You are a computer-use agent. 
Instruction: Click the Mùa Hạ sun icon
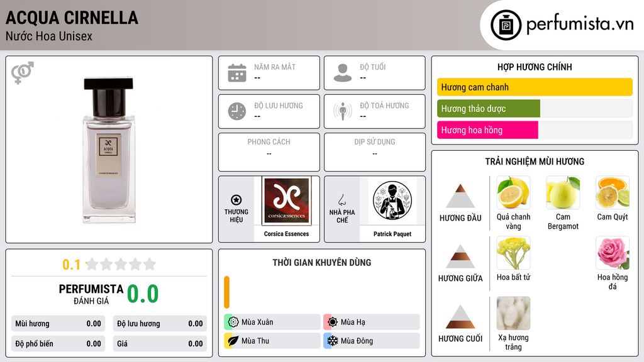point(333,322)
